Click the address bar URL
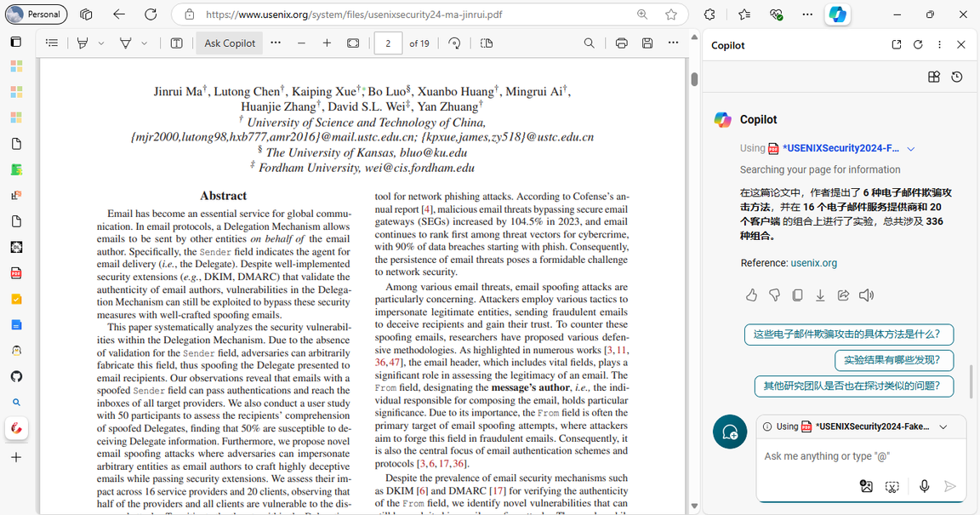 (x=354, y=14)
